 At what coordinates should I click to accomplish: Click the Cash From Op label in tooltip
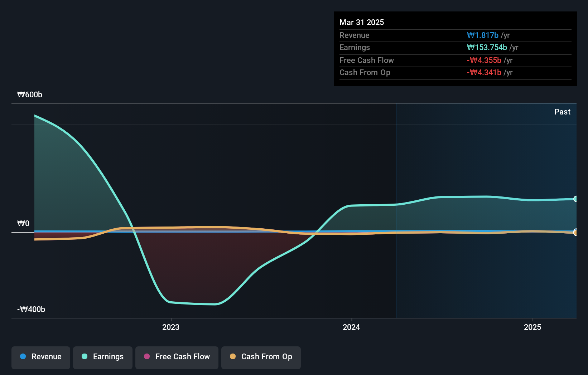click(365, 72)
